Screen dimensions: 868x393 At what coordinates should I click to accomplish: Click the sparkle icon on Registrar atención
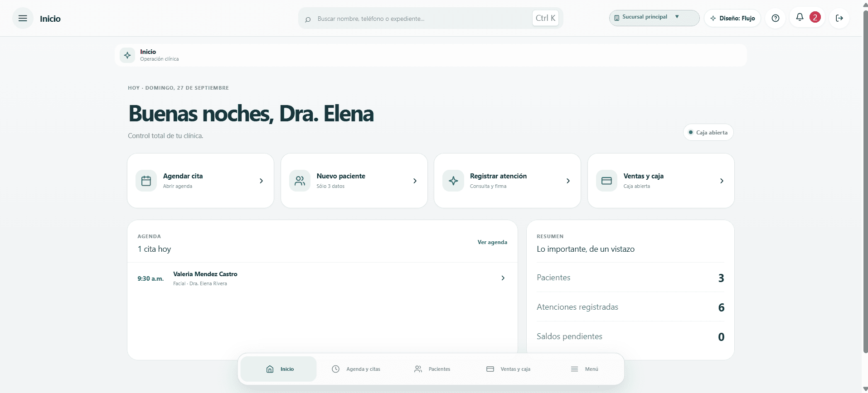coord(453,181)
